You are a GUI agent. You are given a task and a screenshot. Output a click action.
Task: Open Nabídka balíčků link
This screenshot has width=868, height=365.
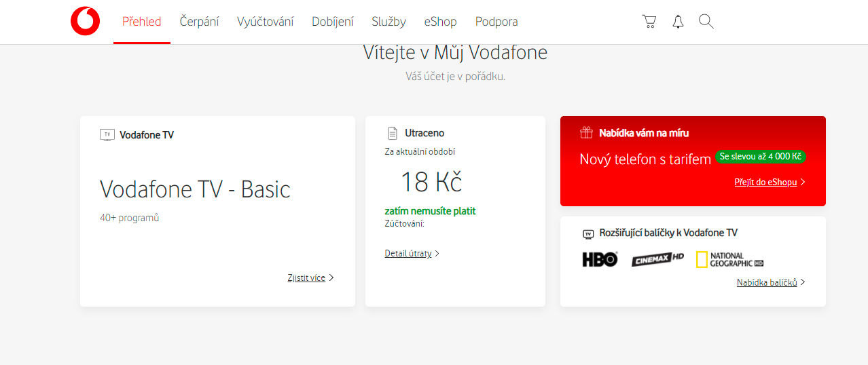[767, 282]
